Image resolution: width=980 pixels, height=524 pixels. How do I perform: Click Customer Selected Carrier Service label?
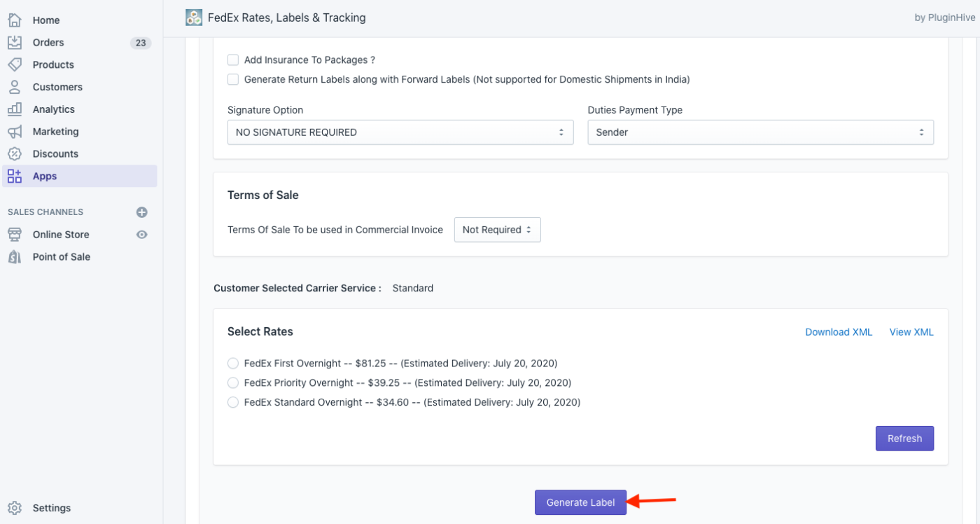point(297,288)
